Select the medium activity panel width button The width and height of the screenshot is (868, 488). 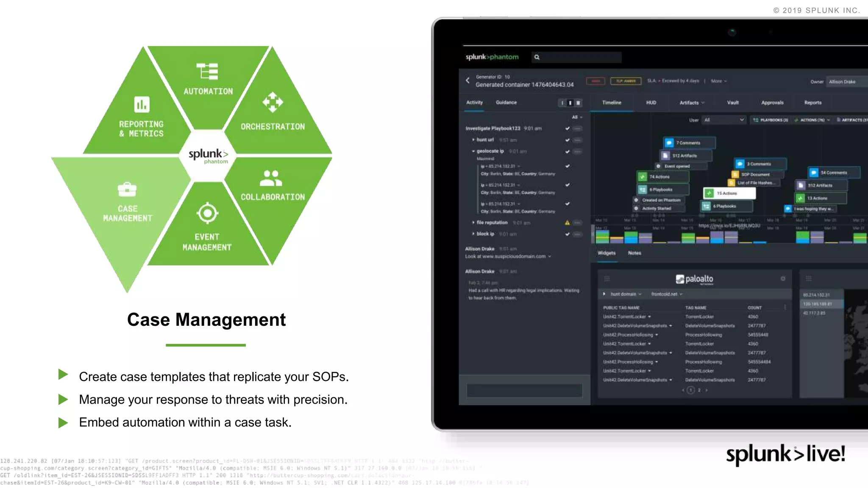[570, 103]
